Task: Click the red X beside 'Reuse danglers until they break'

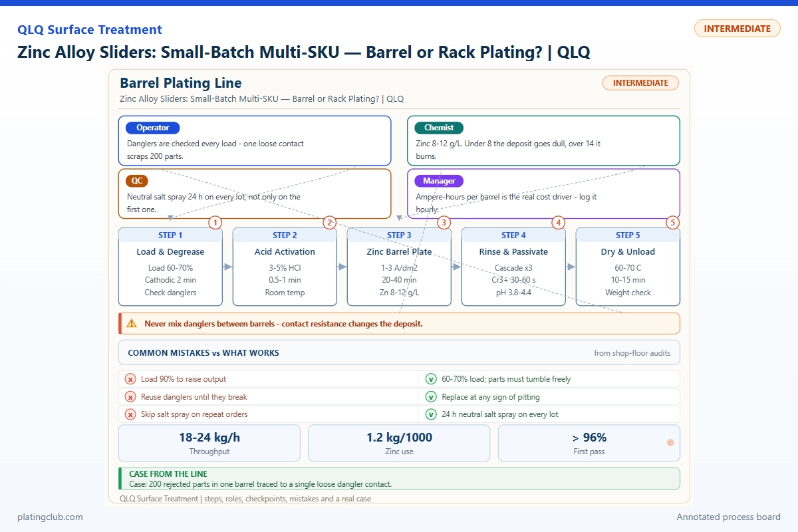Action: pos(131,397)
